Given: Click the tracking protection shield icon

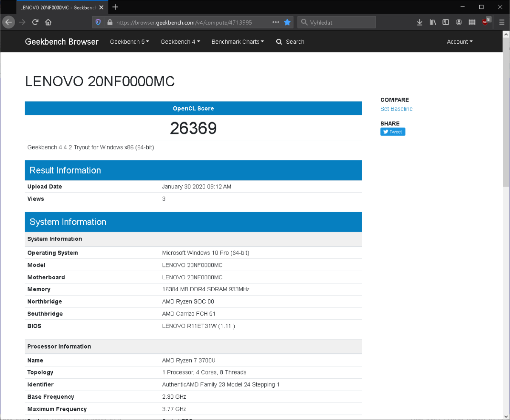Looking at the screenshot, I should (x=98, y=22).
